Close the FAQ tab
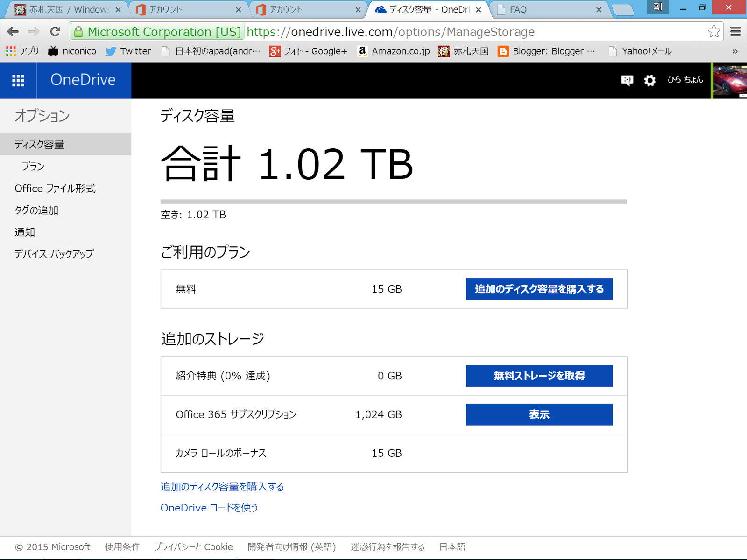 tap(599, 10)
